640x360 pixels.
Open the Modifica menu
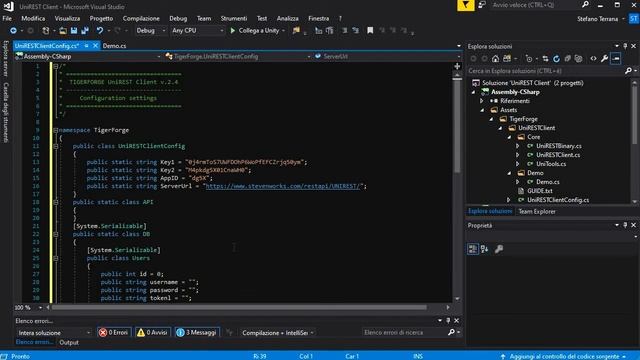[33, 18]
